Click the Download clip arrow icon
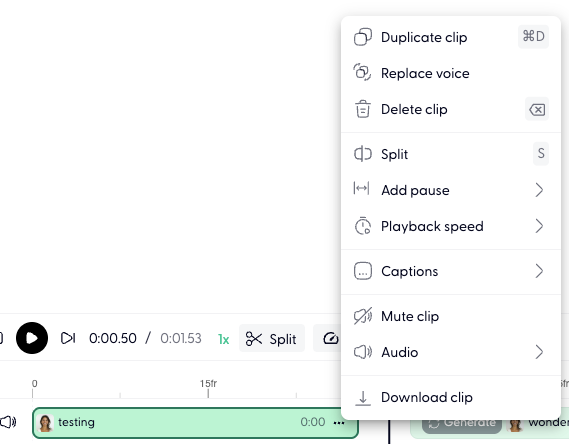This screenshot has height=444, width=569. [363, 398]
